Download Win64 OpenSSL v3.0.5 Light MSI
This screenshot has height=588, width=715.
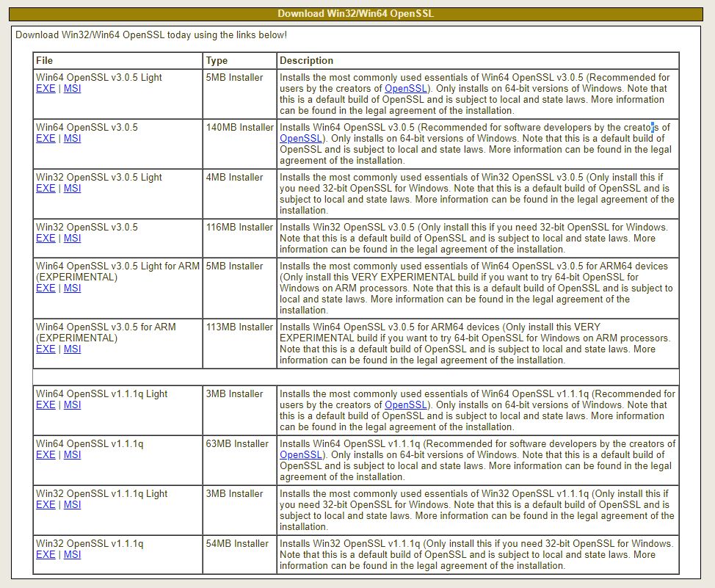click(72, 89)
